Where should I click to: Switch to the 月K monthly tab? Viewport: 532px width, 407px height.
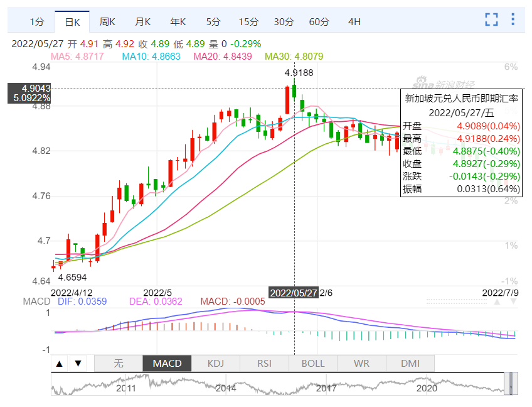142,22
